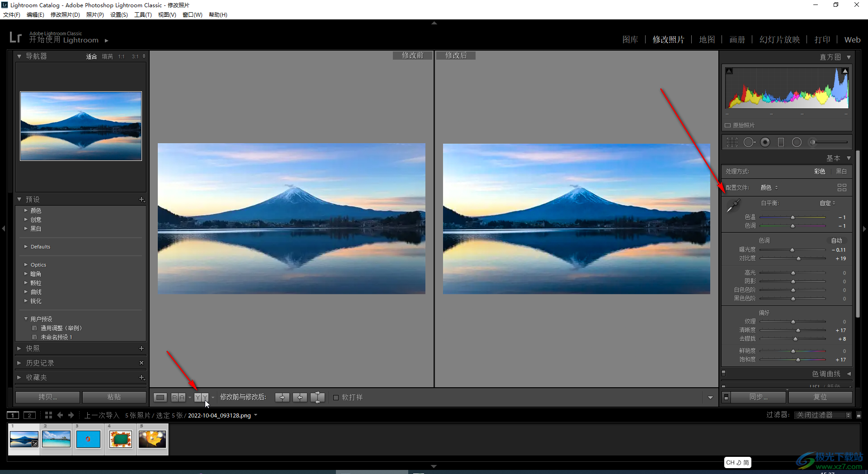Open the white balance 自定 dropdown
The image size is (868, 474).
point(828,203)
